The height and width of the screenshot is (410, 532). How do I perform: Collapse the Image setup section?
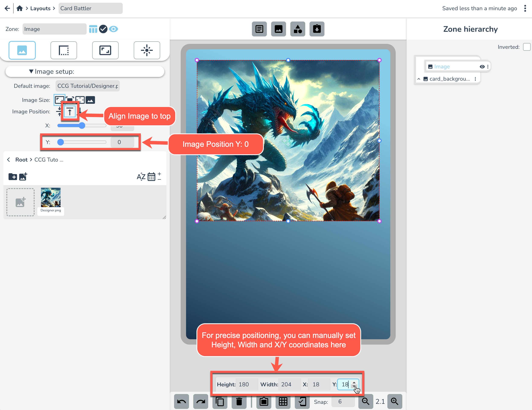[31, 71]
